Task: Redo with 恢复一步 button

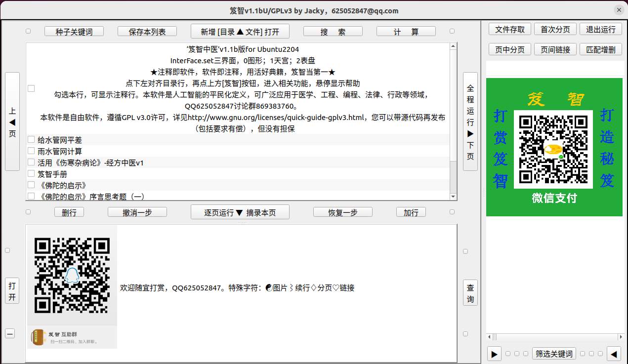Action: [342, 212]
